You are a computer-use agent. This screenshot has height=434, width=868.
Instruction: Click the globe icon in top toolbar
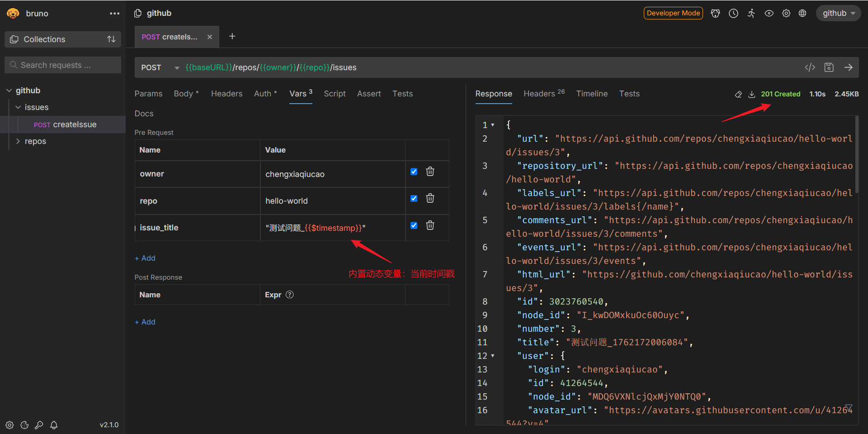coord(802,13)
